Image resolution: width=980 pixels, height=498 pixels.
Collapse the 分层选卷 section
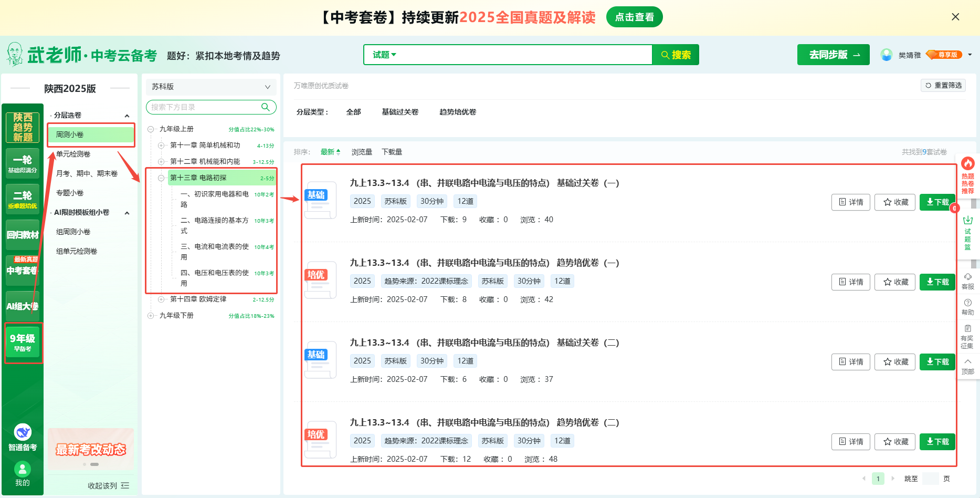point(127,116)
